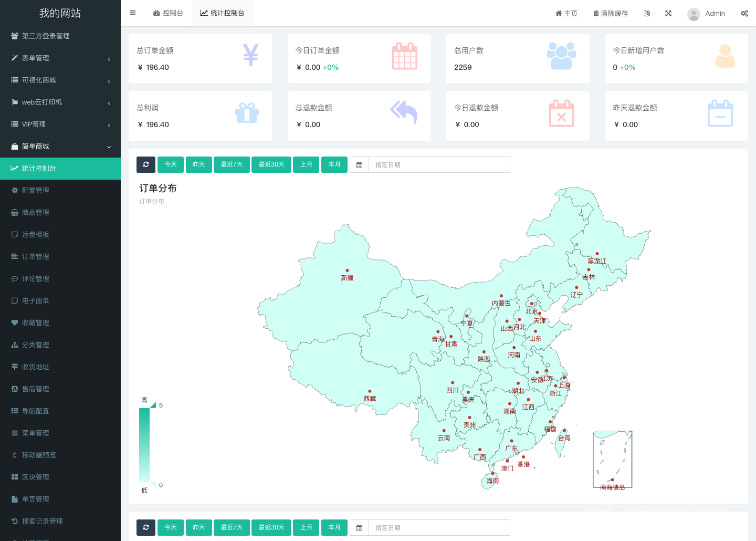Switch to the 控制台 tab
Screen dimensions: 756x541
click(168, 13)
